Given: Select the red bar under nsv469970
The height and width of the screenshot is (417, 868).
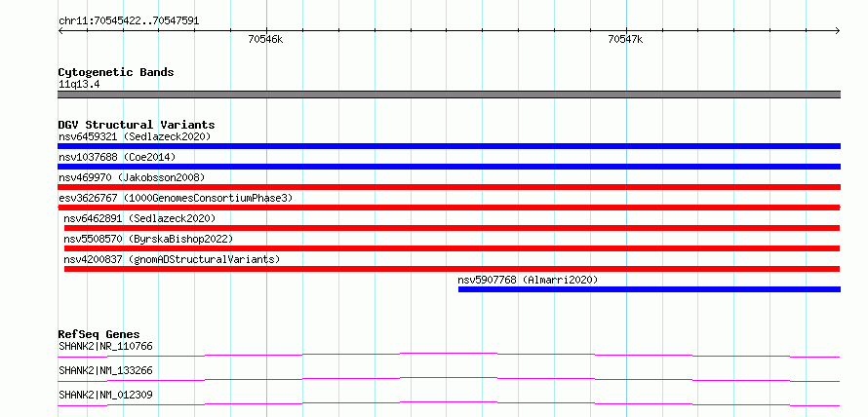Looking at the screenshot, I should [449, 187].
